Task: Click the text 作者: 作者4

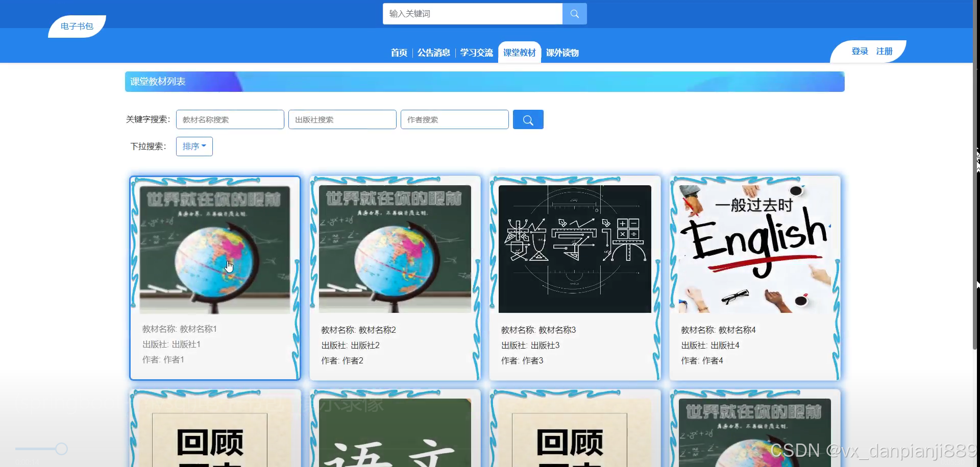Action: click(x=702, y=361)
